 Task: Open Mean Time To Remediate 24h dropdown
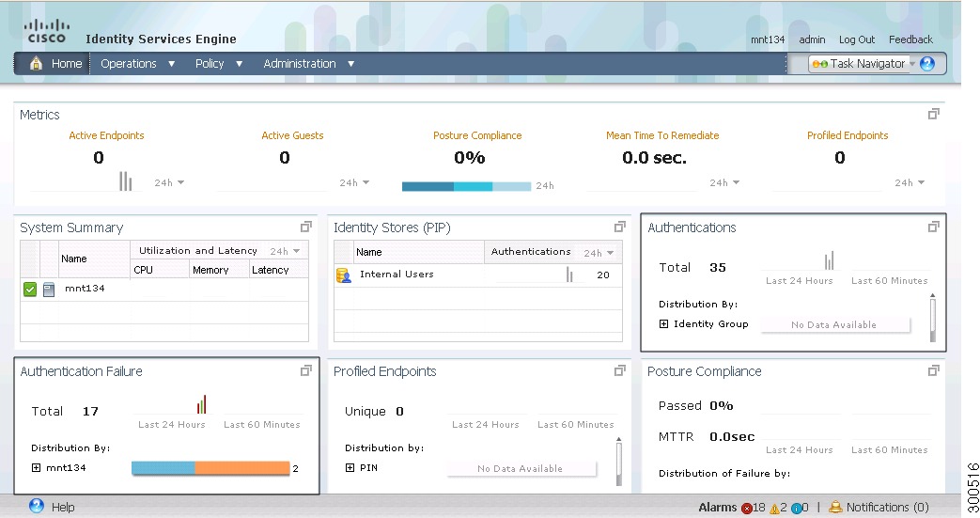click(x=724, y=182)
